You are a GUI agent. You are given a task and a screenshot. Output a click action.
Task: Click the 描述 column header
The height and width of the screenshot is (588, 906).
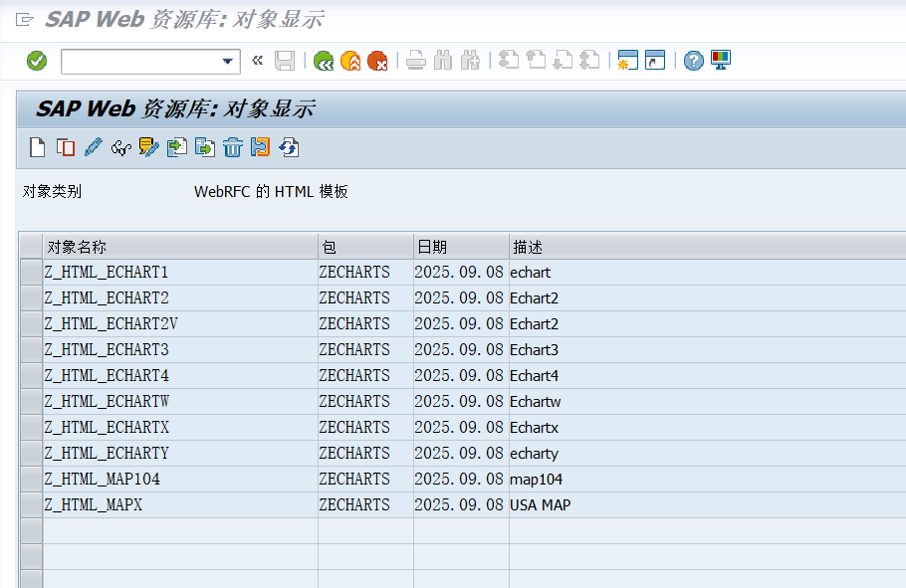pos(707,247)
